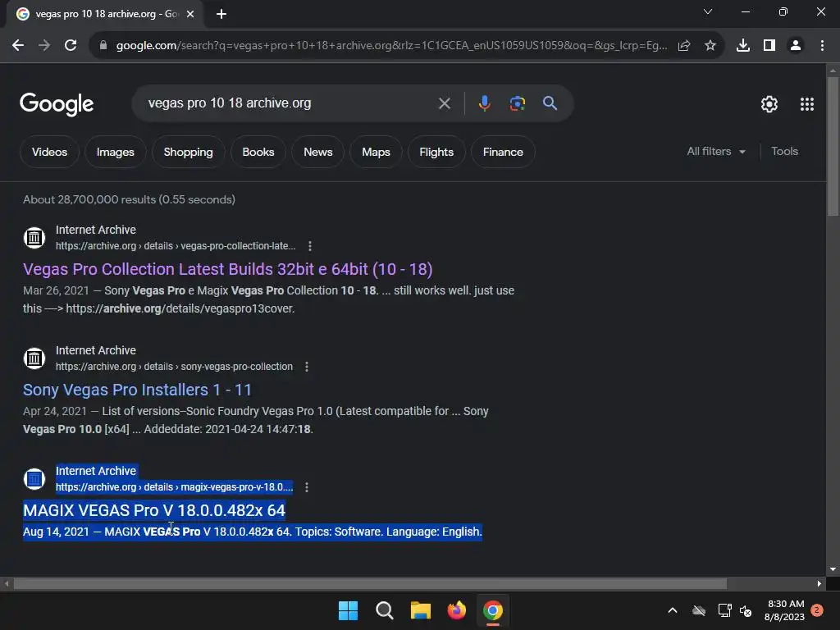This screenshot has width=840, height=630.
Task: Open options for vegas-pro-collection-late result
Action: (x=309, y=246)
